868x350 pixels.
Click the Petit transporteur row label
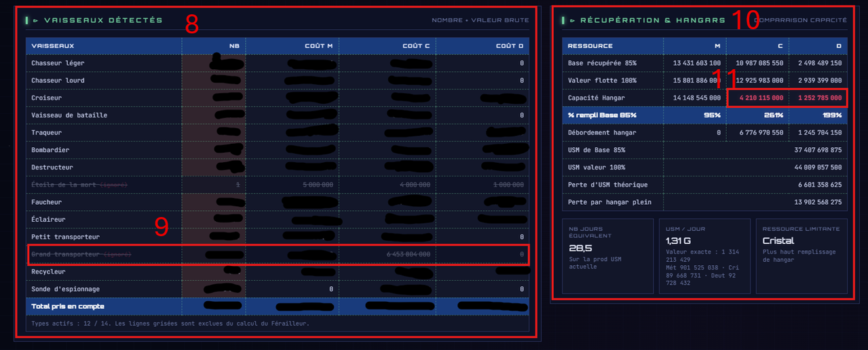(x=65, y=237)
